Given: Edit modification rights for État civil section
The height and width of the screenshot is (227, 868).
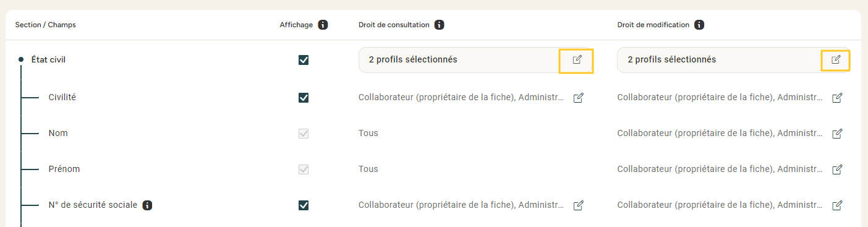Looking at the screenshot, I should click(836, 60).
